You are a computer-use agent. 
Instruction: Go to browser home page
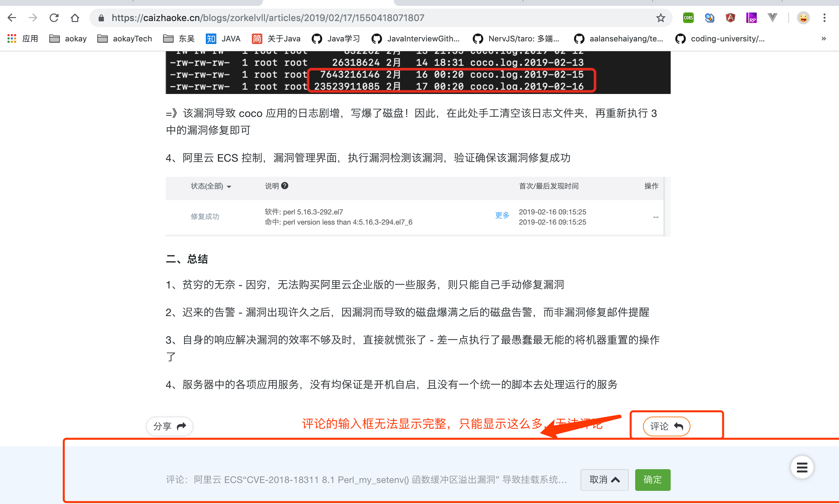(75, 18)
